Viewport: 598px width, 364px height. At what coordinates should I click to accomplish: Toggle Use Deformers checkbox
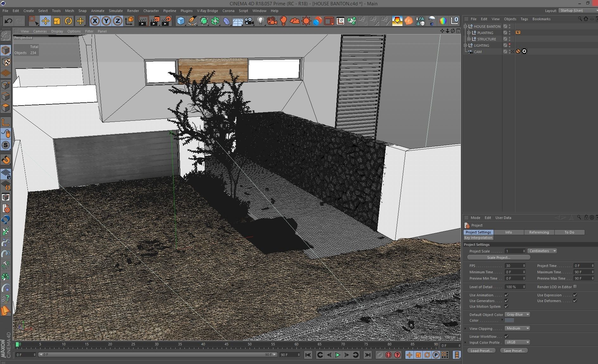pyautogui.click(x=575, y=301)
